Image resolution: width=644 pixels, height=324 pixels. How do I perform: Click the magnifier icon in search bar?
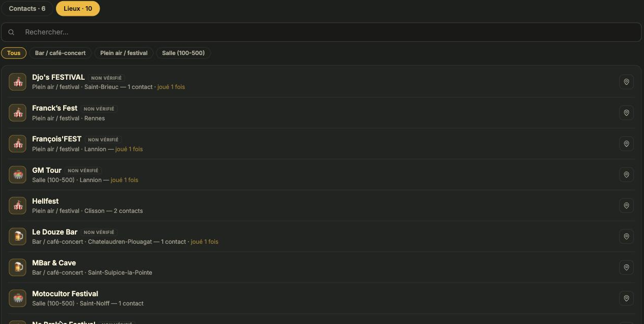tap(11, 32)
